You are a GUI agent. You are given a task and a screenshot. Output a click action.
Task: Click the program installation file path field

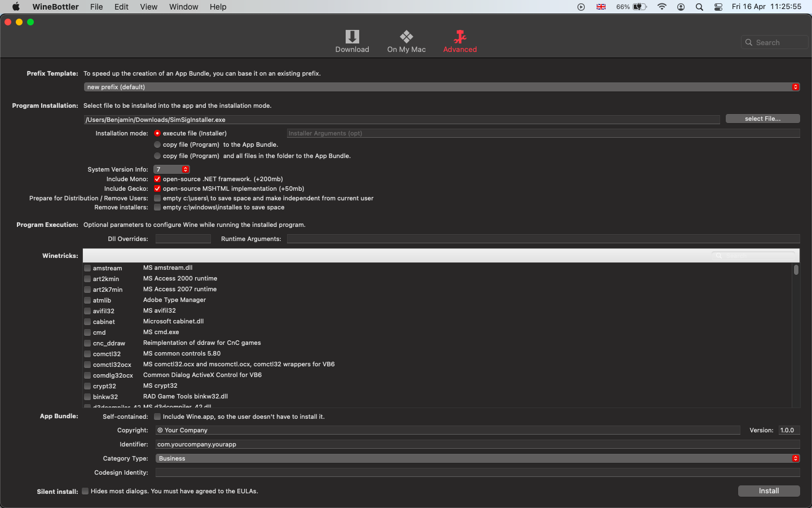(x=401, y=120)
